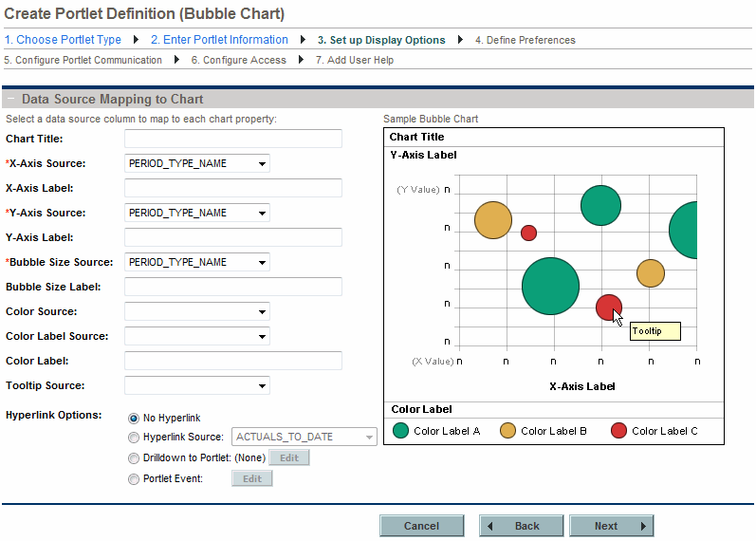
Task: Click the Cancel button
Action: pos(422,526)
